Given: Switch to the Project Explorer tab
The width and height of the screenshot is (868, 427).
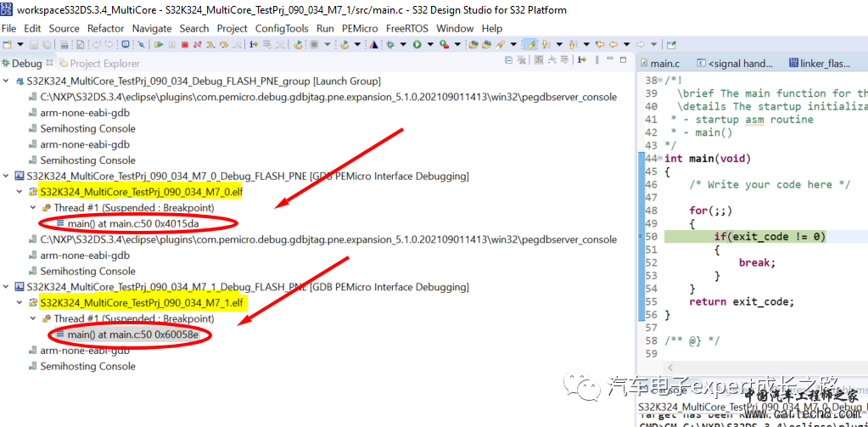Looking at the screenshot, I should tap(99, 64).
